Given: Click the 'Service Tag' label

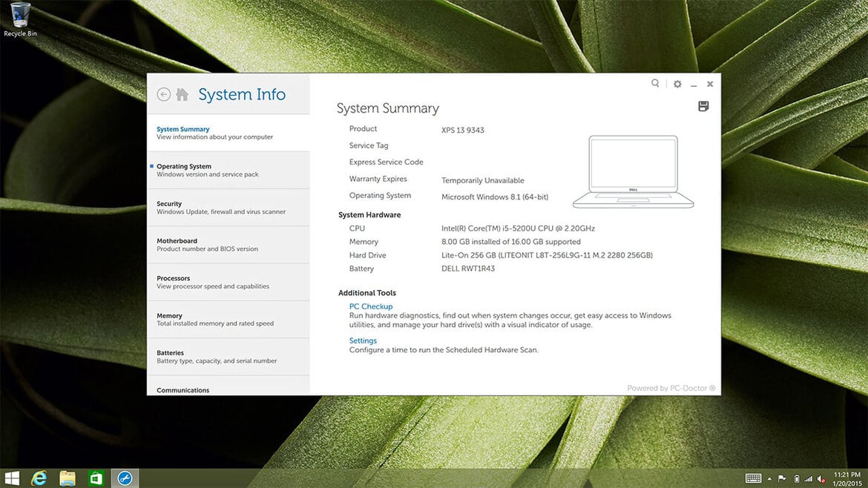Looking at the screenshot, I should (369, 145).
